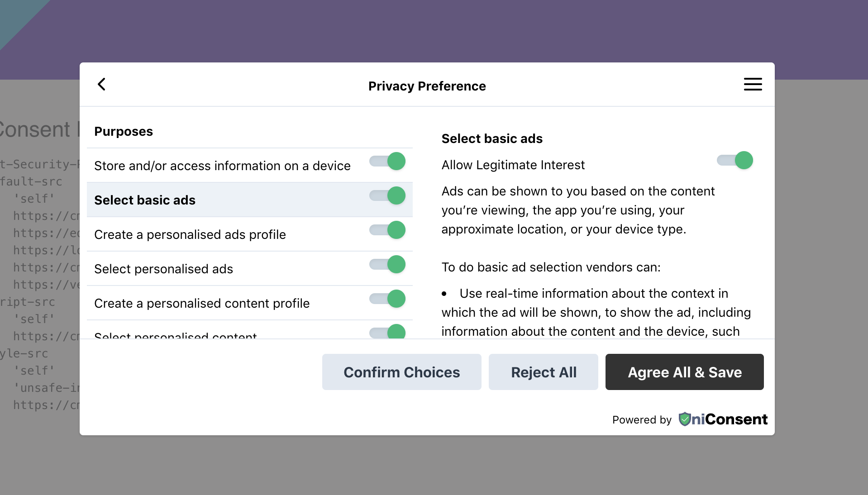This screenshot has height=495, width=868.
Task: Open the Powered by UniConsent link
Action: [722, 419]
